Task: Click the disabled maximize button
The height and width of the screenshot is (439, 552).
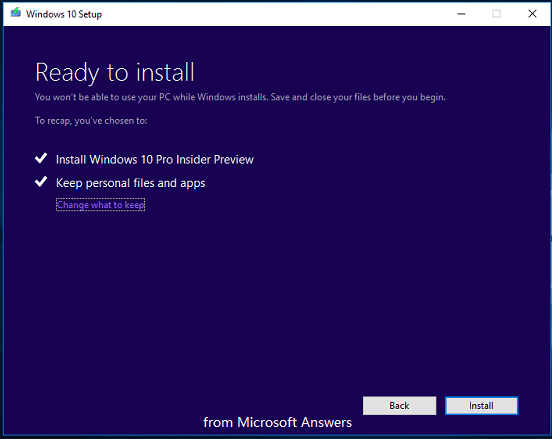Action: pos(496,14)
